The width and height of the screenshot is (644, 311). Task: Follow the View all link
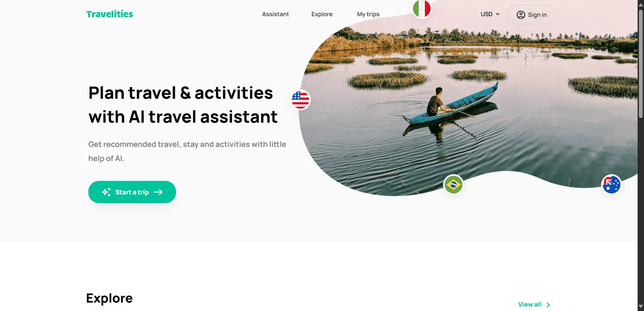pos(533,304)
